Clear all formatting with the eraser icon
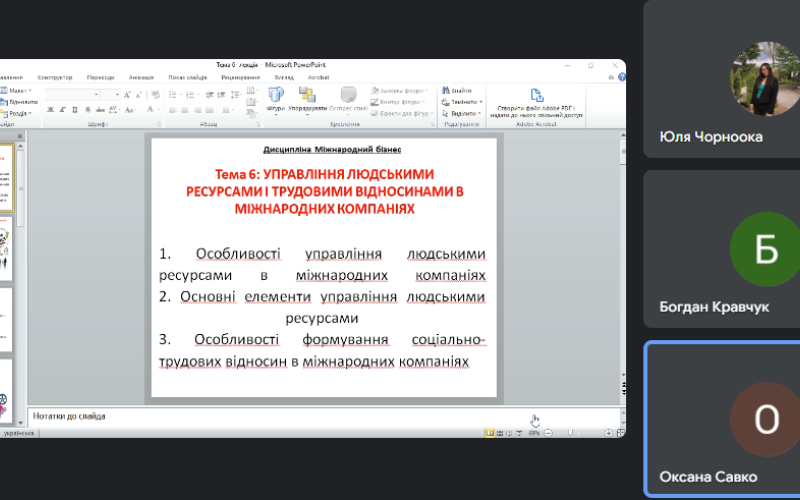800x500 pixels. (155, 95)
